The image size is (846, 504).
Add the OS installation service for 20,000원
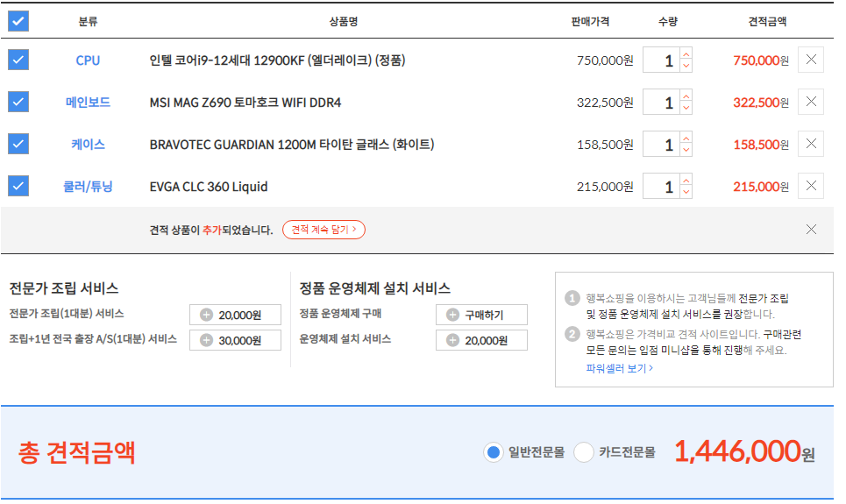(481, 340)
